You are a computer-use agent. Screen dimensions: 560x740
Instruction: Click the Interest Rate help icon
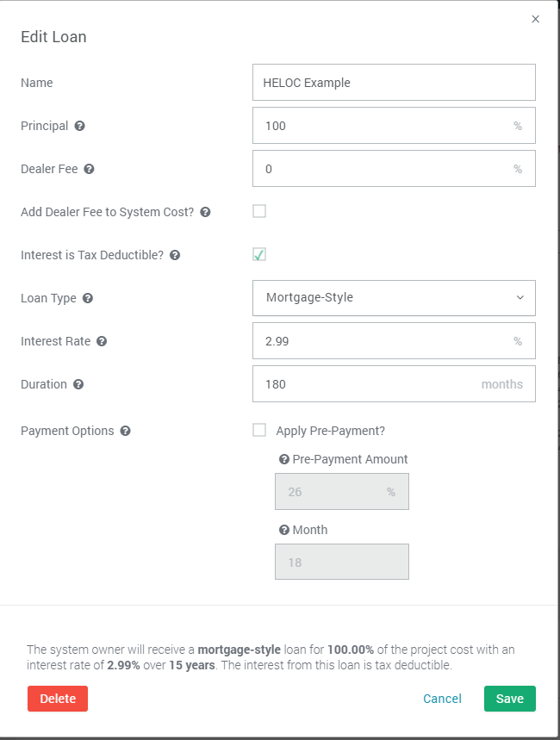102,341
